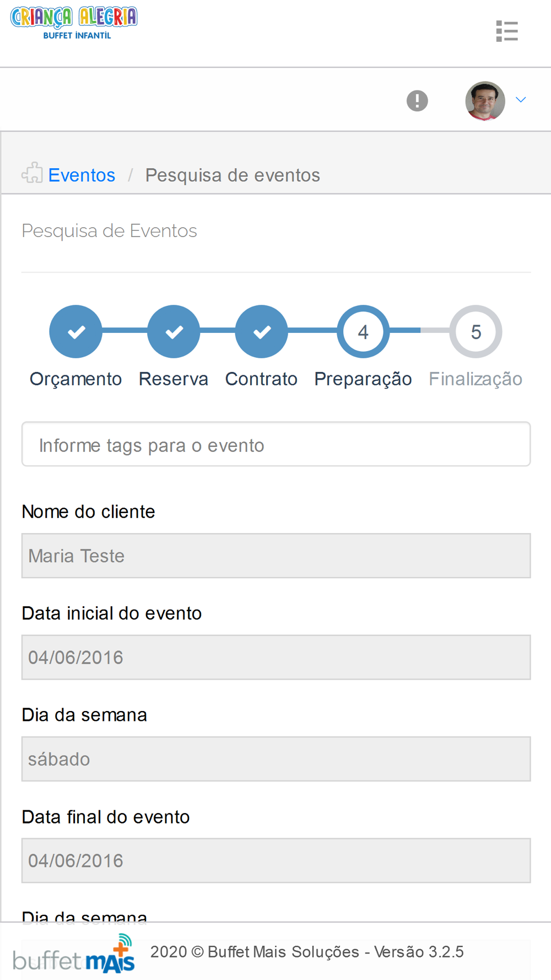Select the Orçamento step checkmark circle
This screenshot has width=551, height=980.
click(x=76, y=332)
